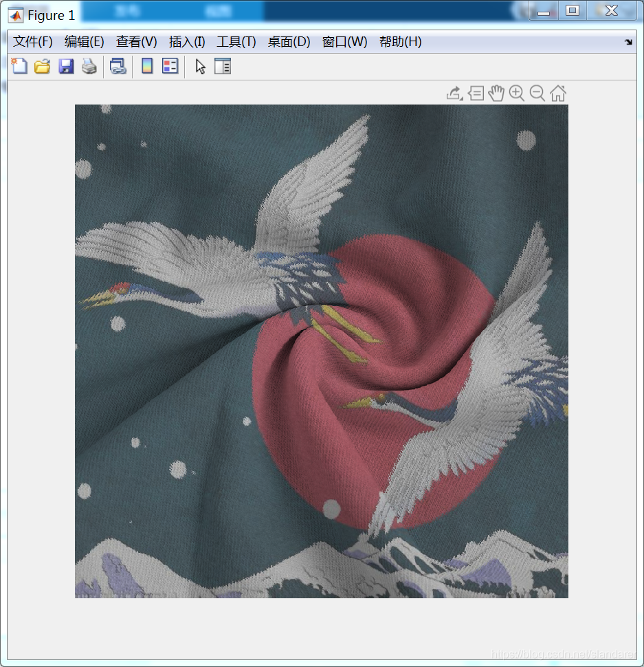Click the dock figure arrow in the menu bar
The width and height of the screenshot is (644, 667).
click(628, 42)
